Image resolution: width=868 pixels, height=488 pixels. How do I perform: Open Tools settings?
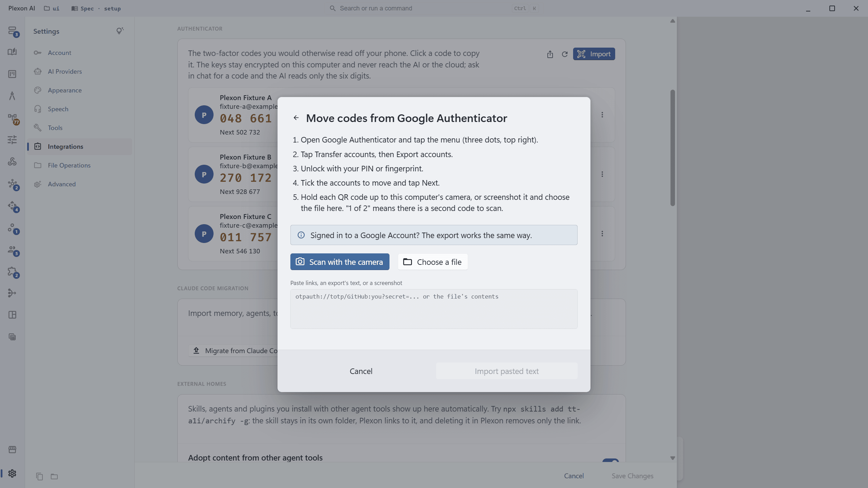(x=80, y=128)
